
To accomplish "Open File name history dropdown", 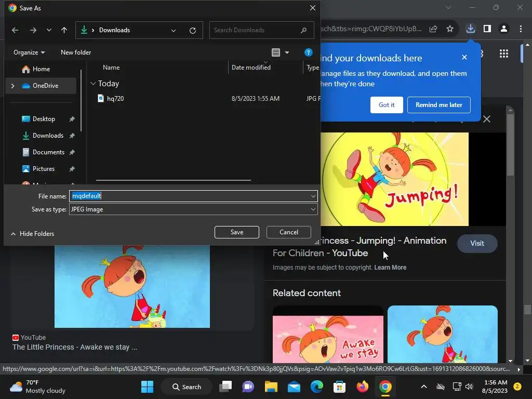I will [x=313, y=196].
